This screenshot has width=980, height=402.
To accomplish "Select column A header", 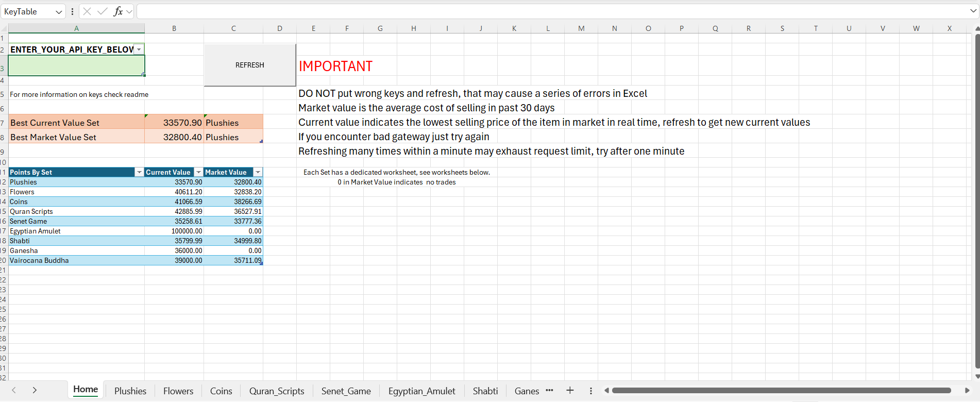I will point(76,28).
